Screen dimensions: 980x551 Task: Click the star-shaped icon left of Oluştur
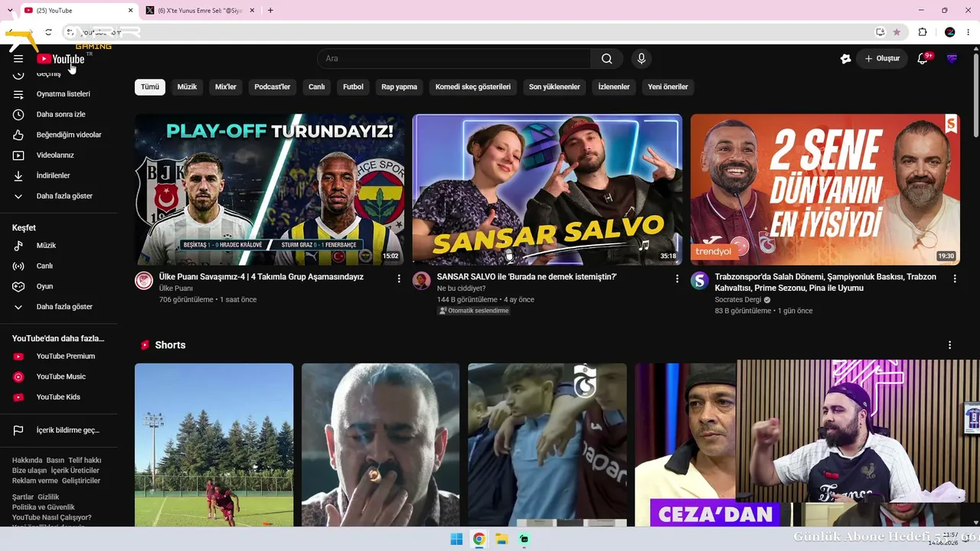[x=845, y=59]
